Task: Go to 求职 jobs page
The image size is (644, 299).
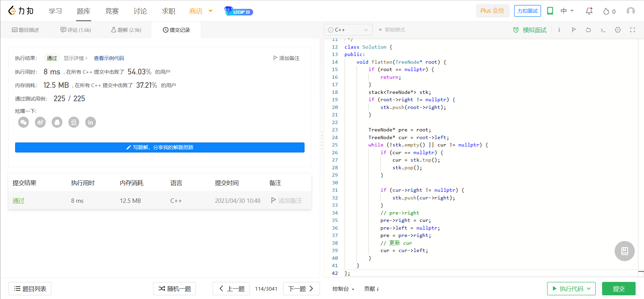Action: 169,11
